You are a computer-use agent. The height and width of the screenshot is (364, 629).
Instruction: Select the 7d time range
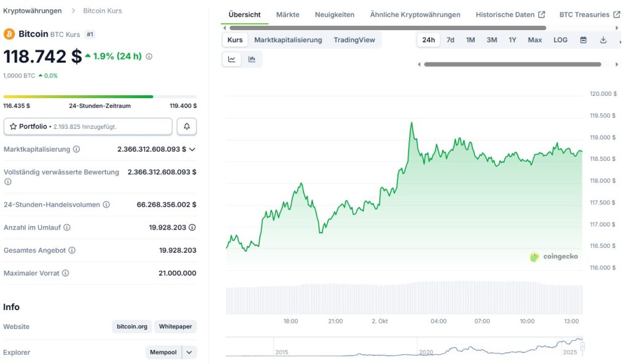(450, 40)
